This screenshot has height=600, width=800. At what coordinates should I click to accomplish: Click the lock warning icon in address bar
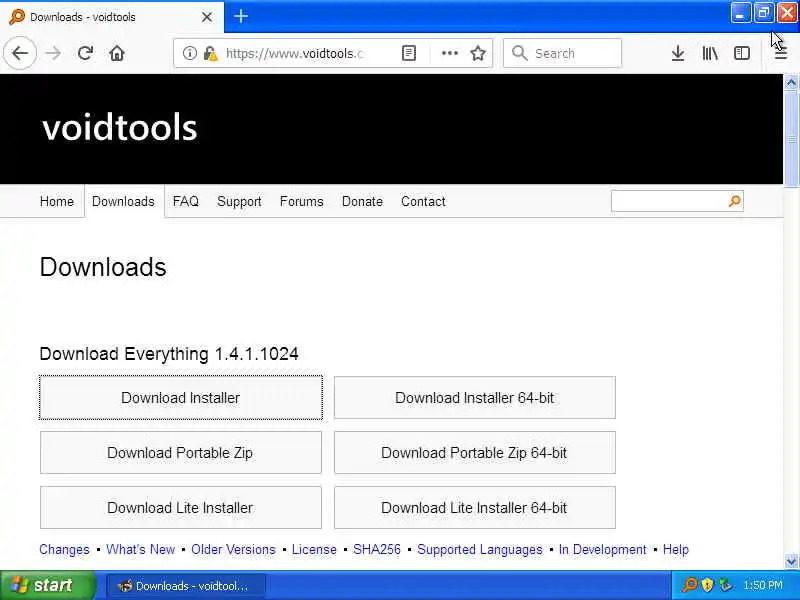click(210, 53)
